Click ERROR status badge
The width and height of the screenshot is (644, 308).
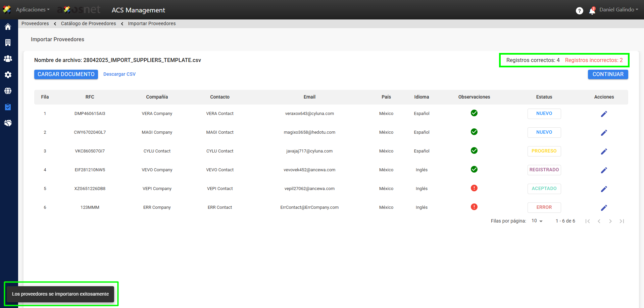pos(544,207)
